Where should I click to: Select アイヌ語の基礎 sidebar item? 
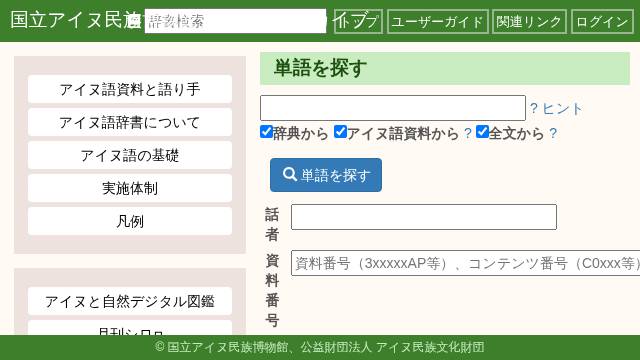(x=130, y=155)
